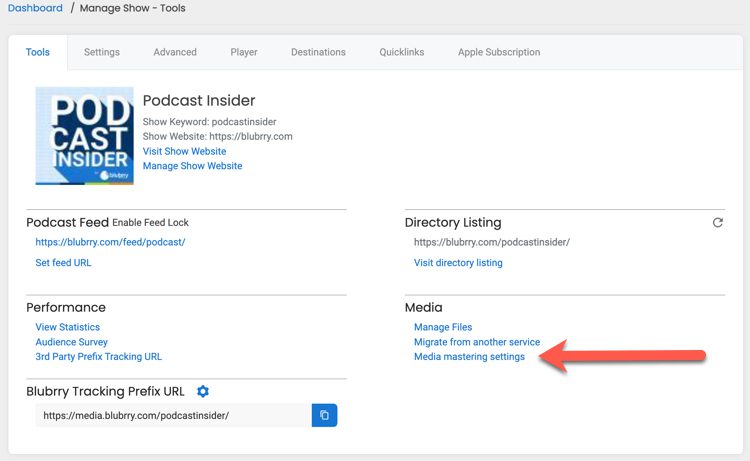Image resolution: width=750 pixels, height=461 pixels.
Task: Click Enable Feed Lock
Action: pyautogui.click(x=150, y=222)
